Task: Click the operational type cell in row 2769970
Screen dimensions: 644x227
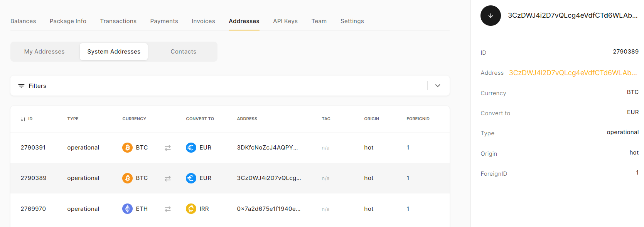Action: [83, 209]
